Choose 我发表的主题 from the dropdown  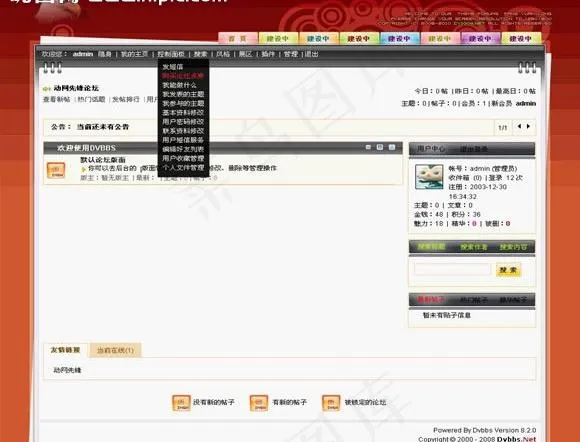pyautogui.click(x=183, y=94)
